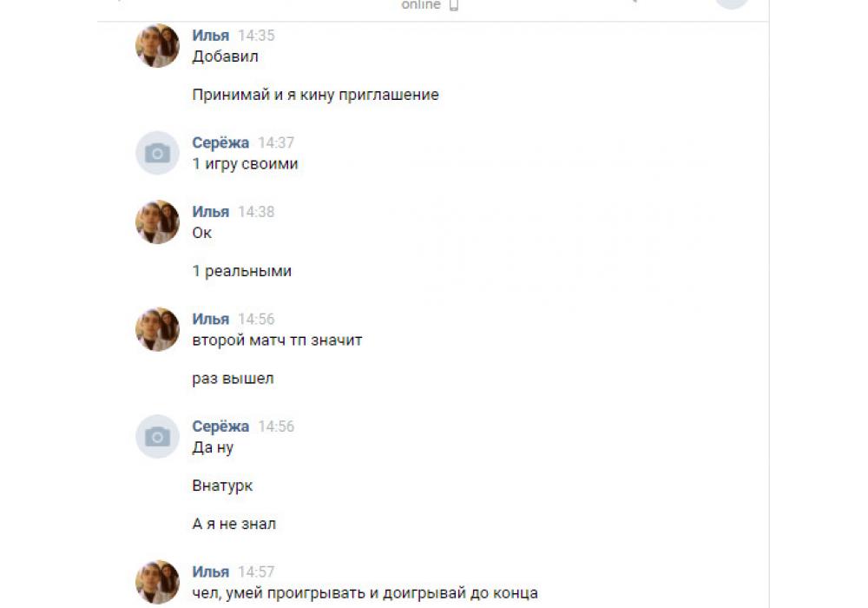Open Илья's avatar beside the 14:35 message
868x608 pixels.
[x=157, y=45]
